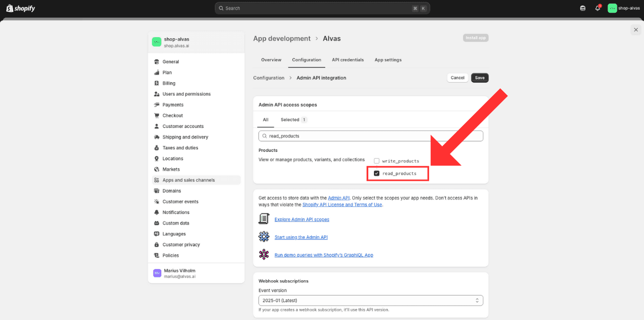Screen dimensions: 644x320
Task: Click the Shopify logo
Action: [x=21, y=8]
